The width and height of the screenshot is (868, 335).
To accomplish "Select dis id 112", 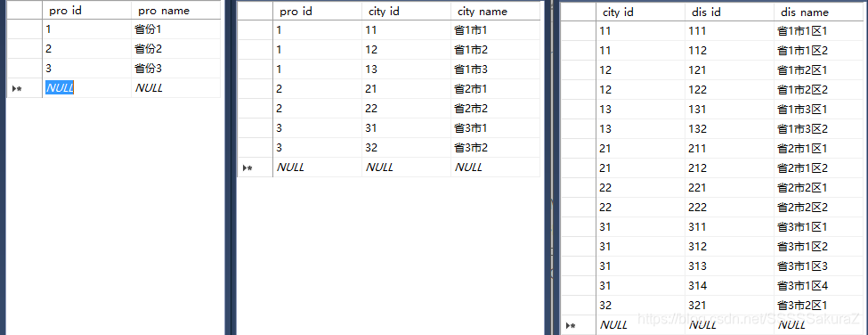I will click(729, 51).
